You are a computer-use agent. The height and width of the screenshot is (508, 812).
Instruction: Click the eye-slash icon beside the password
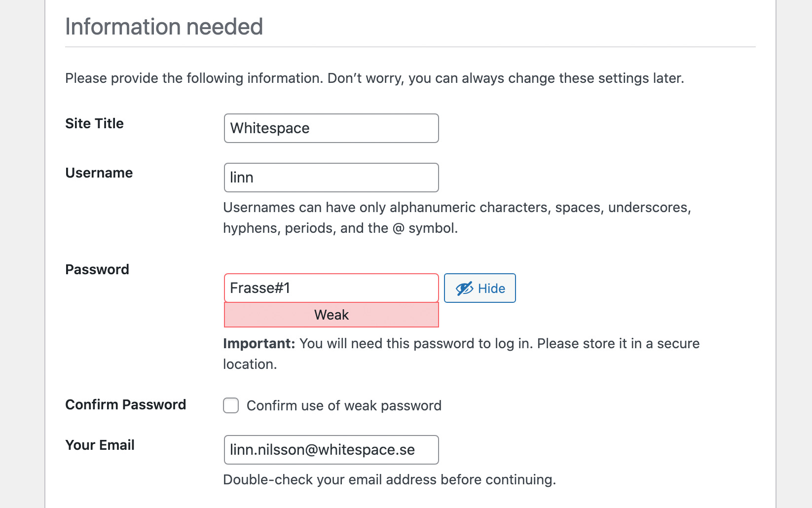click(x=464, y=289)
